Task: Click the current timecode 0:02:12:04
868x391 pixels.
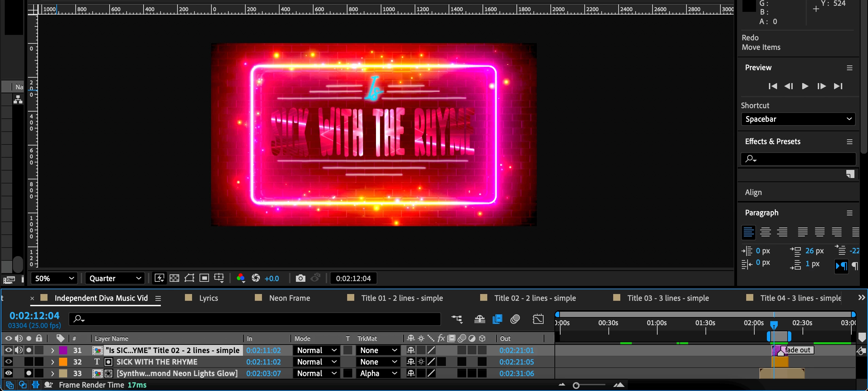Action: tap(34, 316)
